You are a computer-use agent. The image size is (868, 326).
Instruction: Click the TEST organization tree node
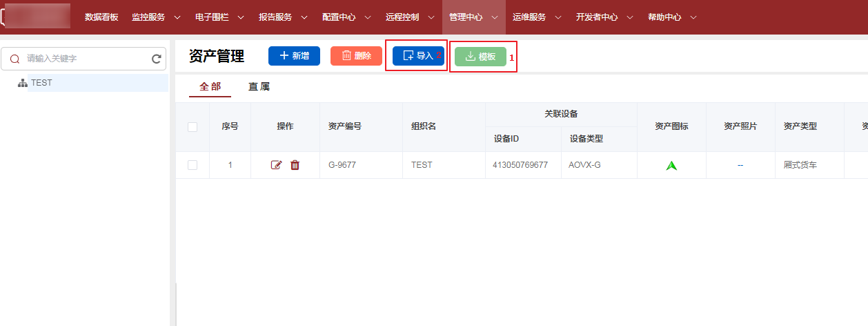[x=41, y=83]
